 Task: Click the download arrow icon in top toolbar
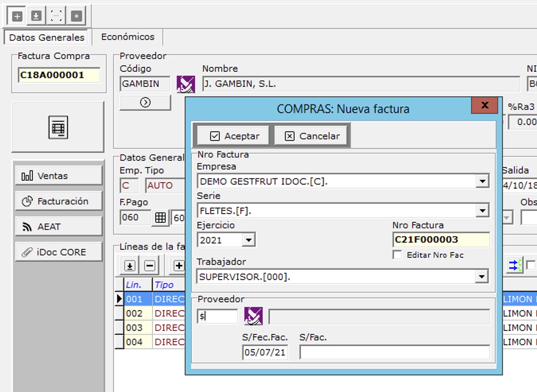click(36, 16)
